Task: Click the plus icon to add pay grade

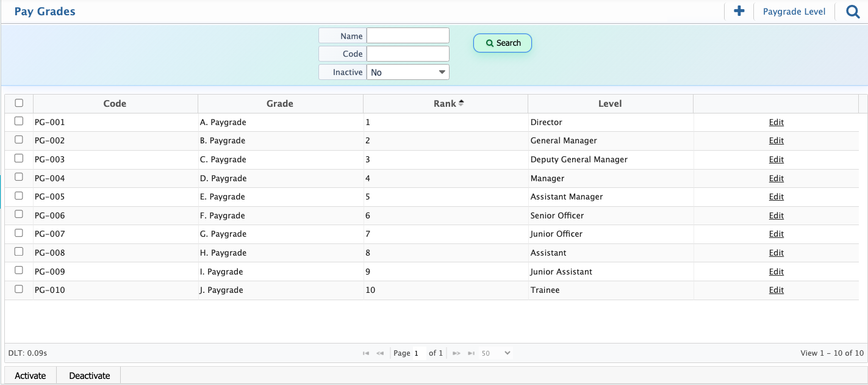Action: tap(739, 11)
